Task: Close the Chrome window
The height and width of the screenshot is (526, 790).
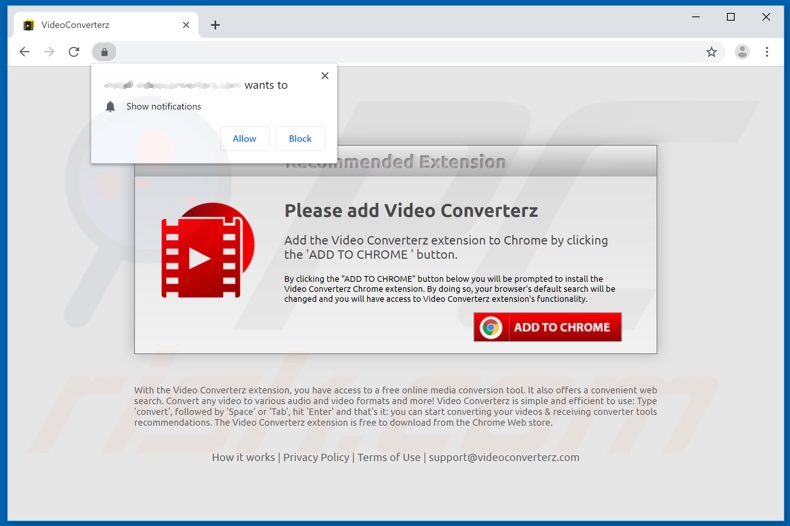Action: [766, 17]
